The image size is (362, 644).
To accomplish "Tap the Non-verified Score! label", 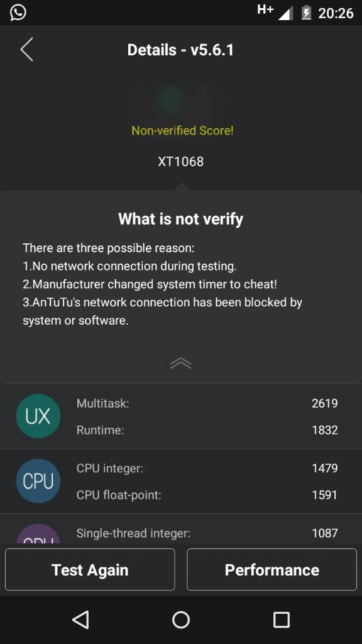I will [183, 131].
